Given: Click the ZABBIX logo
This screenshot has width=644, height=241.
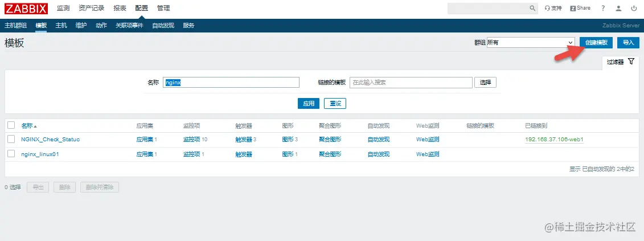Looking at the screenshot, I should click(x=26, y=8).
